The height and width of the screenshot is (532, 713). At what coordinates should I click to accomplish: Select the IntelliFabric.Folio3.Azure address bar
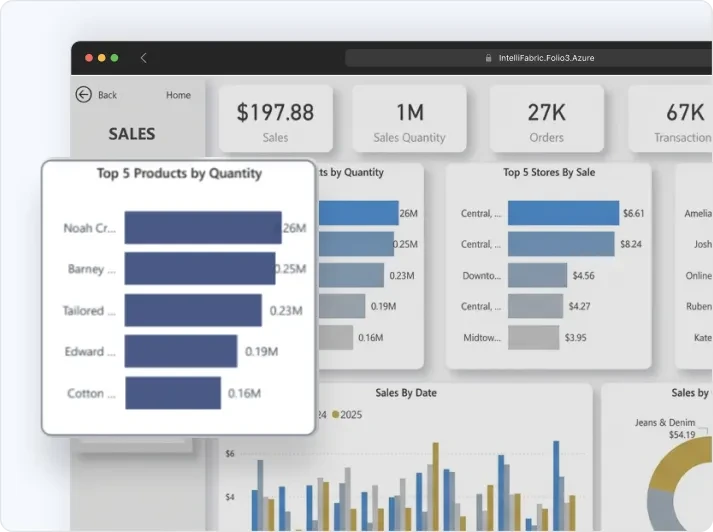pyautogui.click(x=529, y=58)
